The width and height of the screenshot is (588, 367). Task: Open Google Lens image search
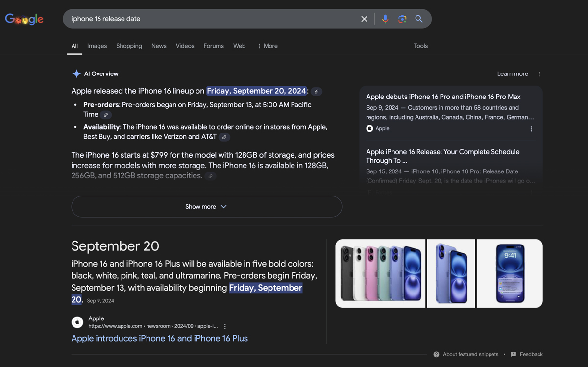point(402,19)
